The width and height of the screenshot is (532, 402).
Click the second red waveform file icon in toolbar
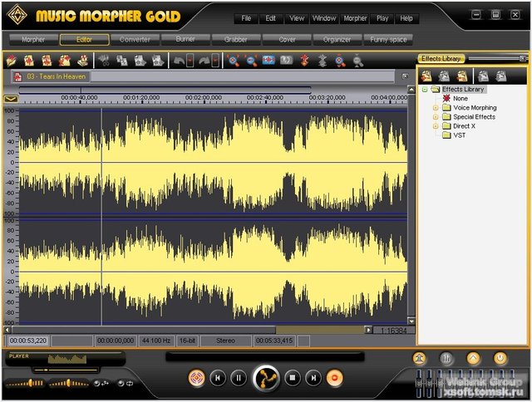tap(29, 61)
